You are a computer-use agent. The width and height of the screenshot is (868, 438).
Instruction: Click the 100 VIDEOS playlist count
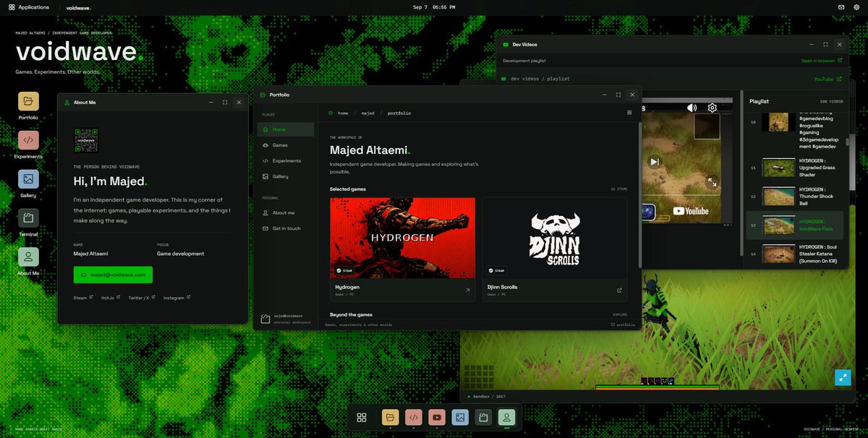[x=832, y=102]
